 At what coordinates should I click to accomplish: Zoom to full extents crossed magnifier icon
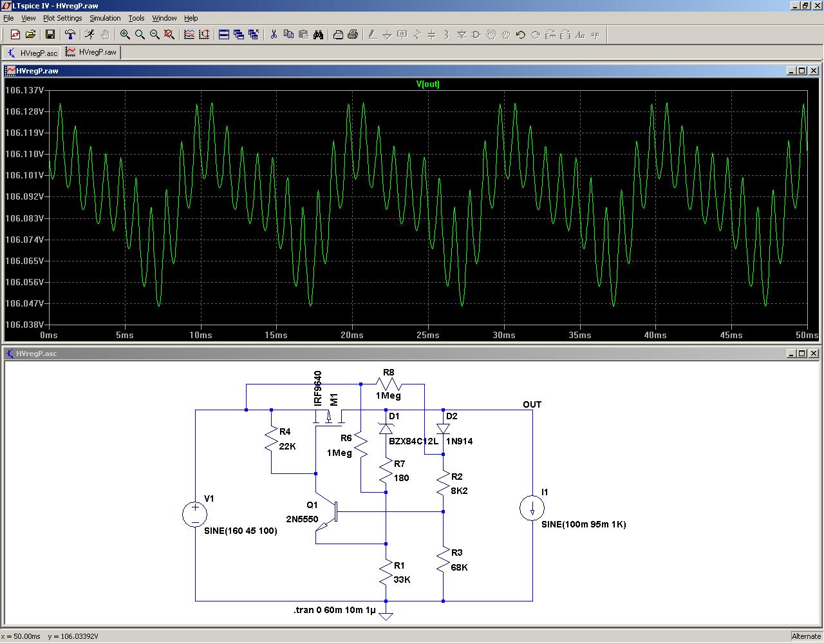point(169,35)
